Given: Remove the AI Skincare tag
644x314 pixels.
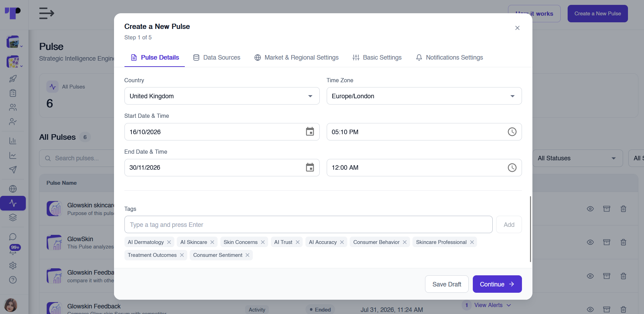Looking at the screenshot, I should pyautogui.click(x=212, y=242).
